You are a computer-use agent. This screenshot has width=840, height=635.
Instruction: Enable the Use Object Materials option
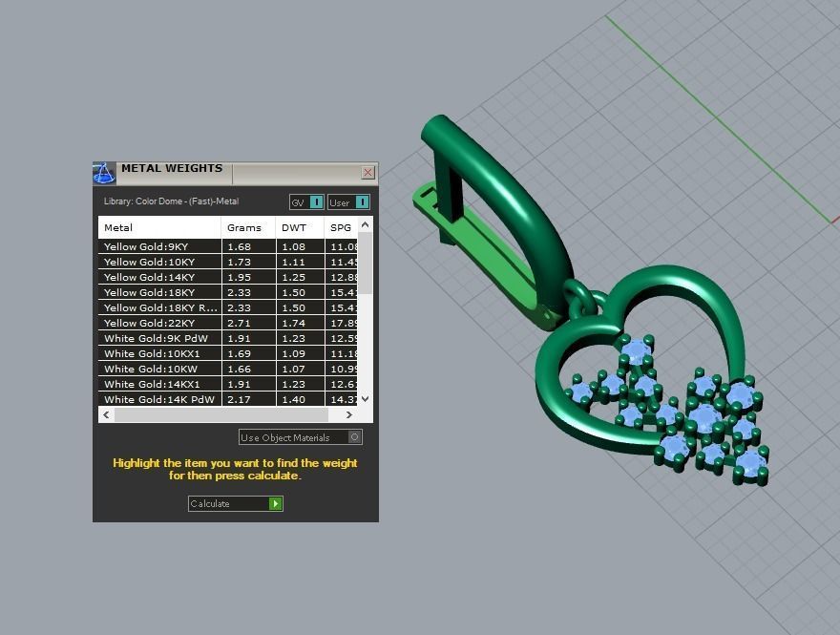301,437
